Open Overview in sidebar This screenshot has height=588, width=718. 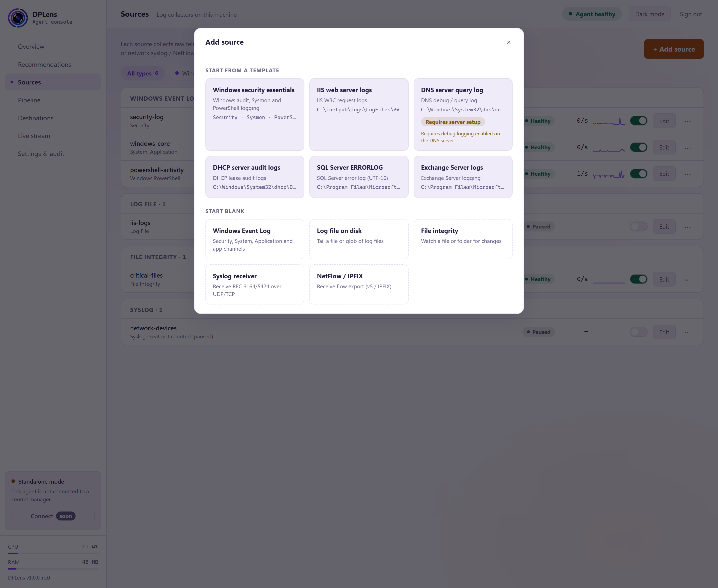point(53,46)
